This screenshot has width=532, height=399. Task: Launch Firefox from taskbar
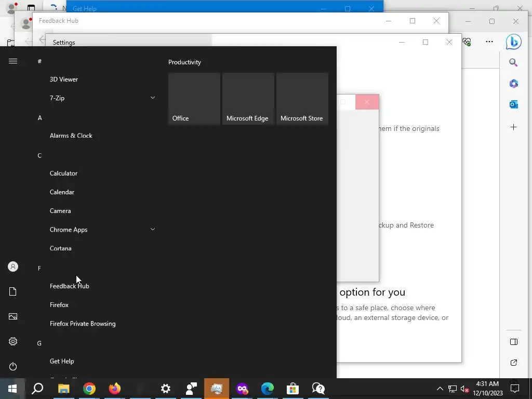pyautogui.click(x=115, y=389)
